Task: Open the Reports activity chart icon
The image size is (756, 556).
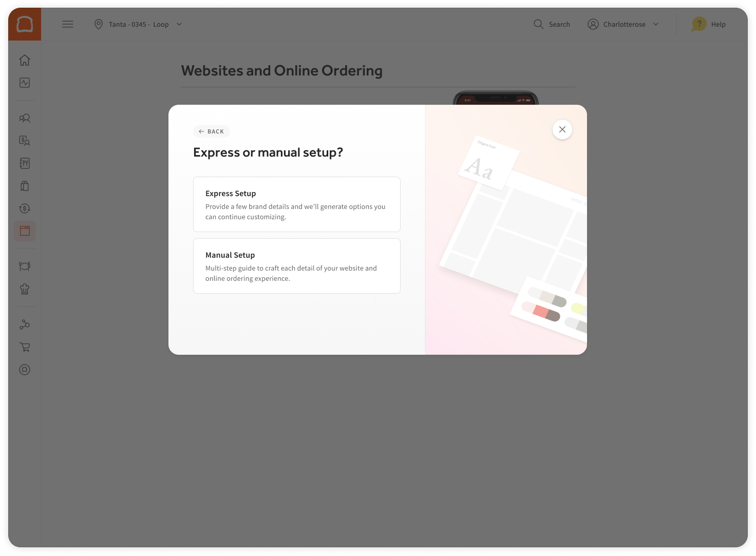Action: coord(25,83)
